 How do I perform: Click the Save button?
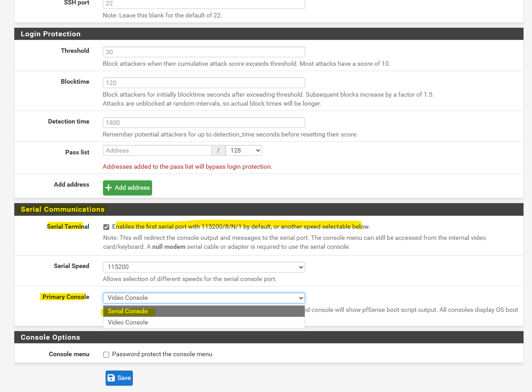coord(119,378)
